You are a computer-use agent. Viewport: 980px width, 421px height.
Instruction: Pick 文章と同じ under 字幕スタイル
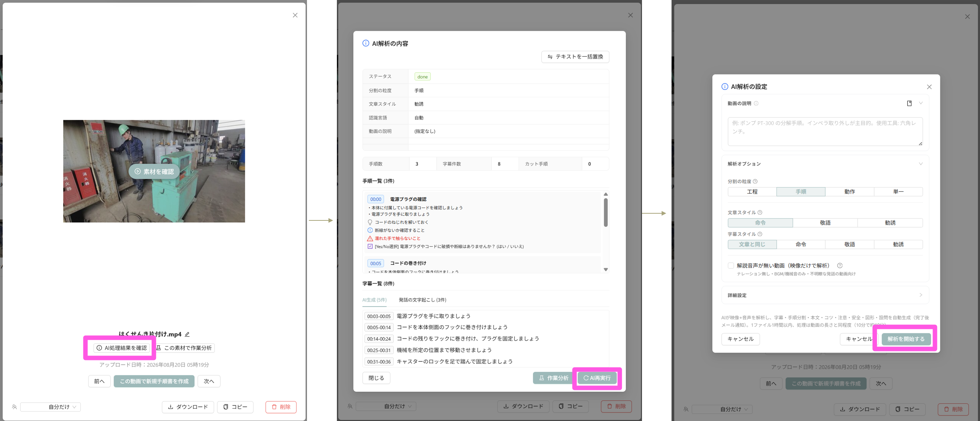pos(752,244)
